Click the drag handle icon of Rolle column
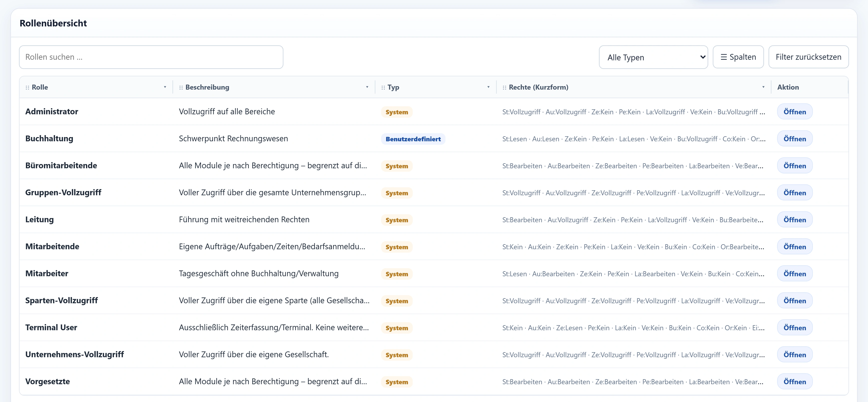The width and height of the screenshot is (868, 402). coord(27,88)
